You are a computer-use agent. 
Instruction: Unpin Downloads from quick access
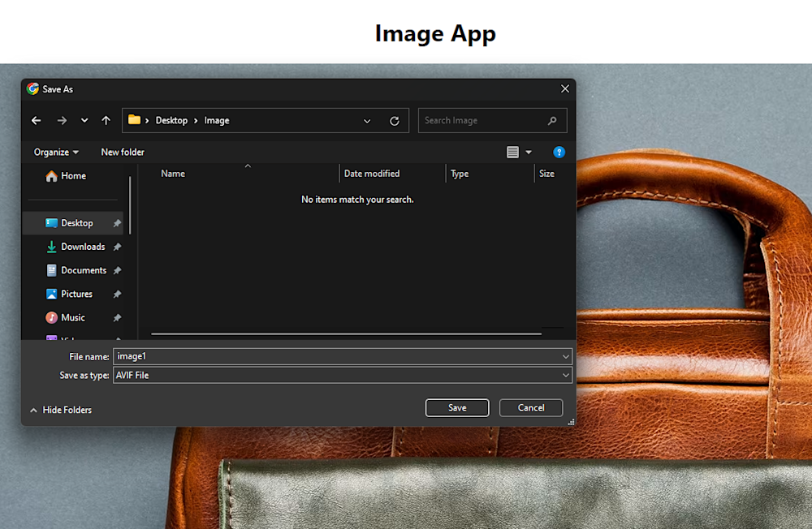click(x=117, y=247)
